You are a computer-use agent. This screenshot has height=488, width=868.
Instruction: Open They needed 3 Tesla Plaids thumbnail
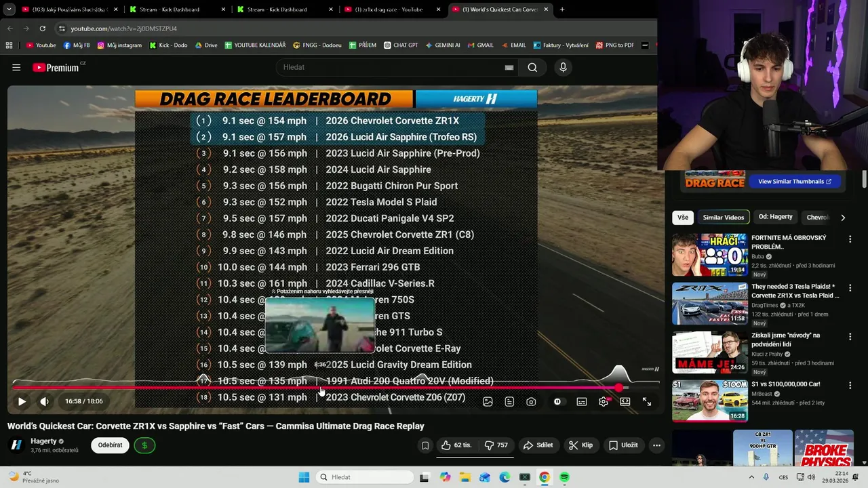pyautogui.click(x=710, y=304)
